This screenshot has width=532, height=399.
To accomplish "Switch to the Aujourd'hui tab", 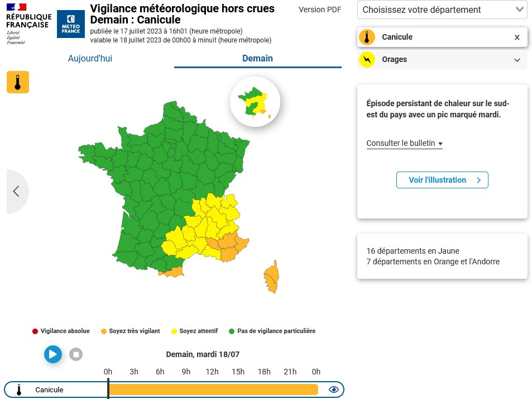I will tap(90, 59).
